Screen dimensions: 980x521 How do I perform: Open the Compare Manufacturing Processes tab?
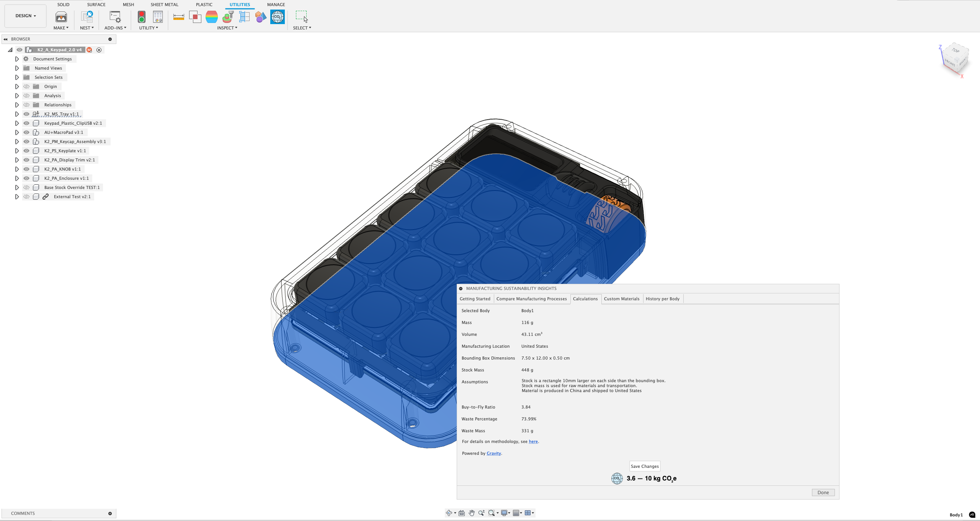[531, 299]
